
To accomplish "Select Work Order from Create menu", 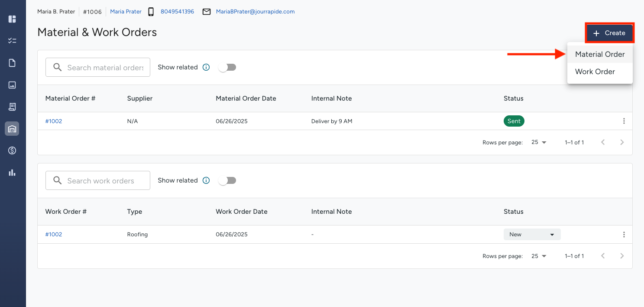I will pyautogui.click(x=600, y=72).
